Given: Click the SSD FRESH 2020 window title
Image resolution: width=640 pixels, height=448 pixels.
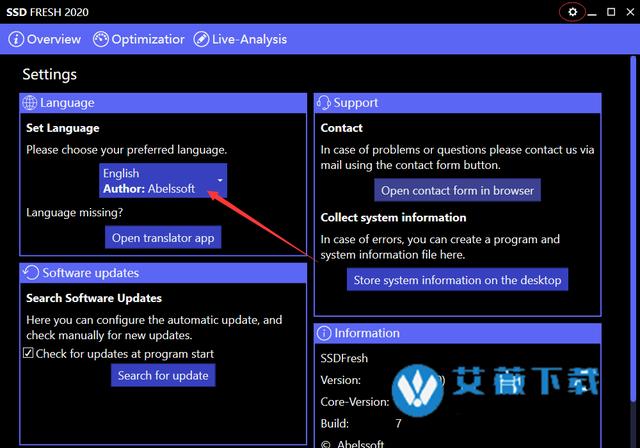Looking at the screenshot, I should tap(47, 12).
